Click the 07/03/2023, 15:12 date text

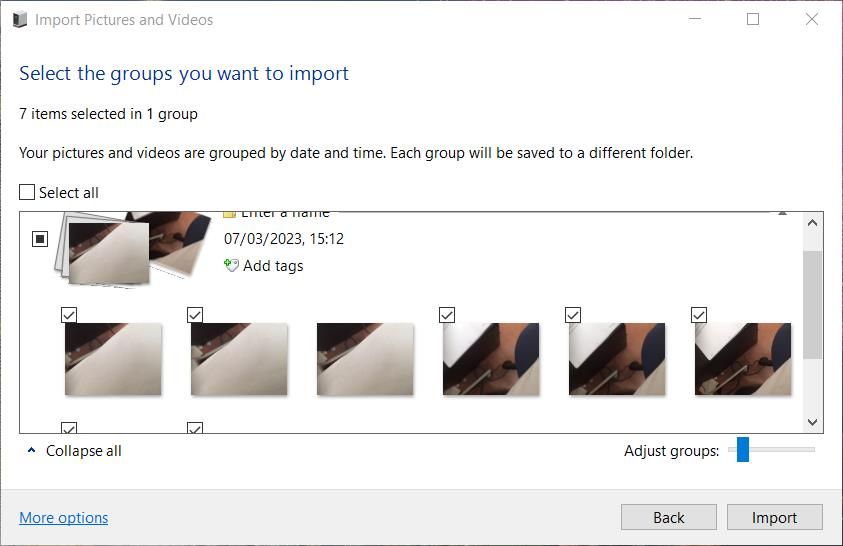284,239
